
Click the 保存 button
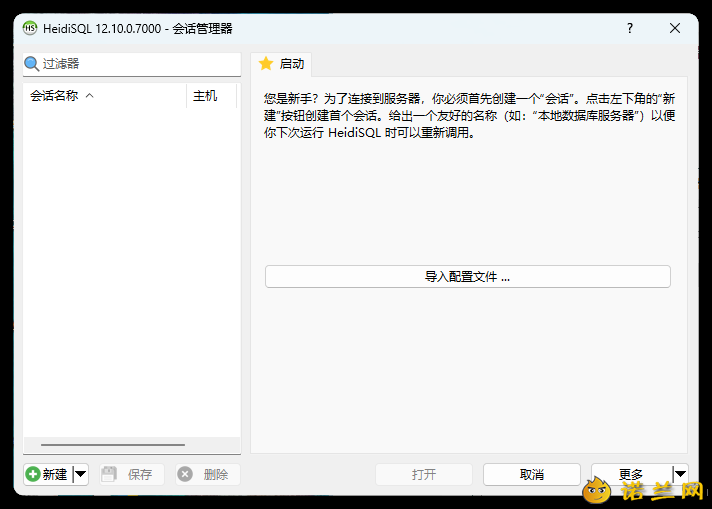(x=132, y=474)
